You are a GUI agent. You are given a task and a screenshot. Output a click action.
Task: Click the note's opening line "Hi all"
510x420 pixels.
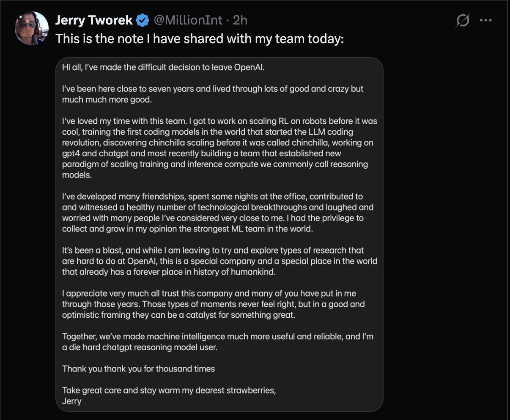click(x=163, y=67)
